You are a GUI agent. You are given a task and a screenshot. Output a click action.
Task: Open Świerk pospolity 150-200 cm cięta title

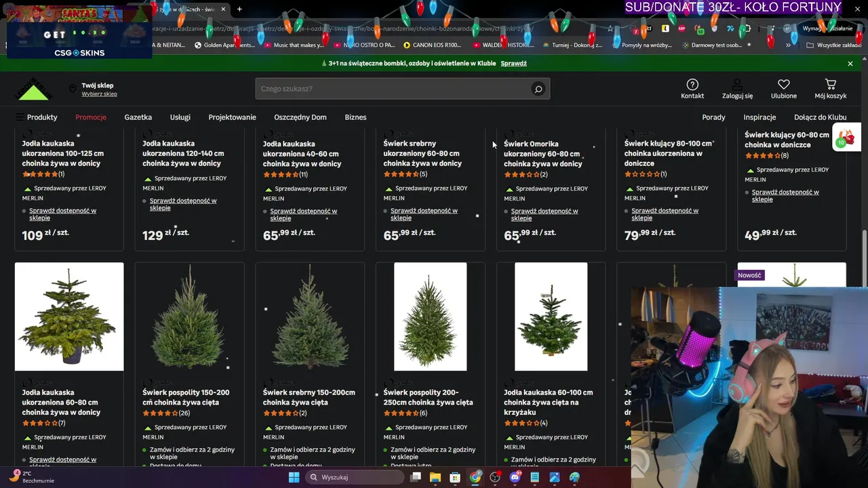tap(186, 397)
